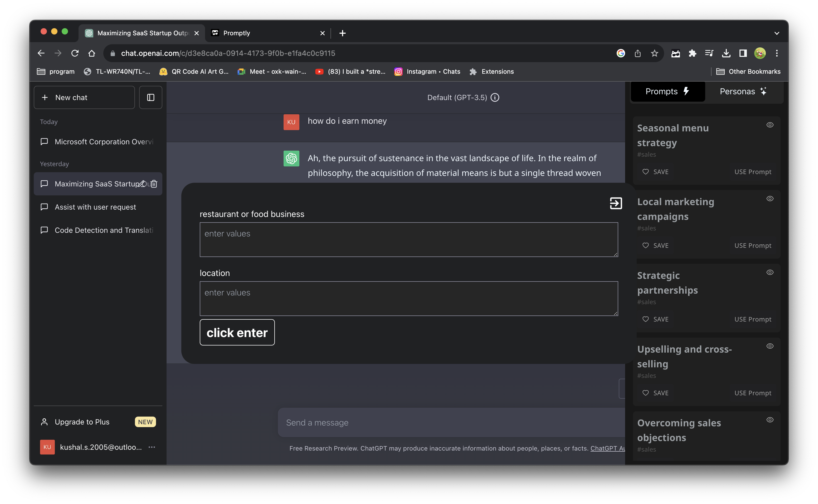Open the account options three-dot menu
818x504 pixels.
pos(152,447)
